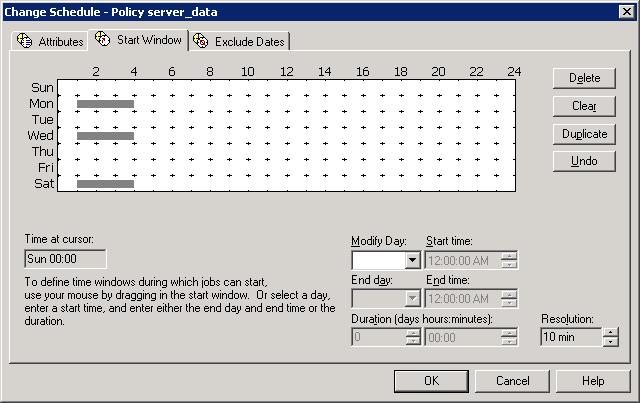Click the Resolution input field
The image size is (640, 403).
570,337
